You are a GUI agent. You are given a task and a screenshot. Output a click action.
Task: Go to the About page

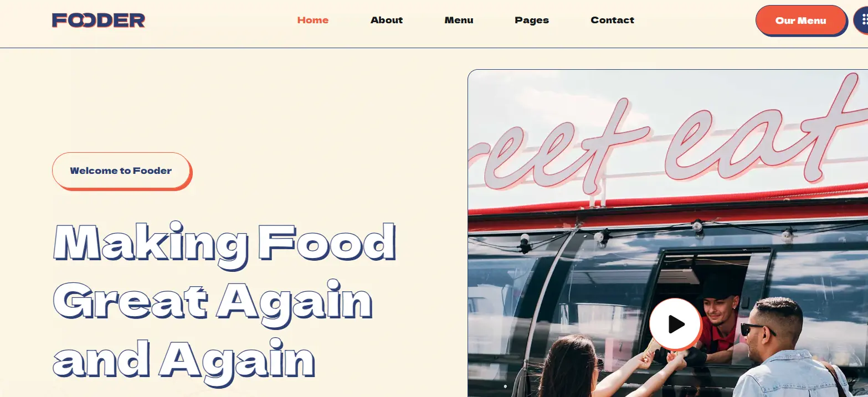(x=387, y=20)
